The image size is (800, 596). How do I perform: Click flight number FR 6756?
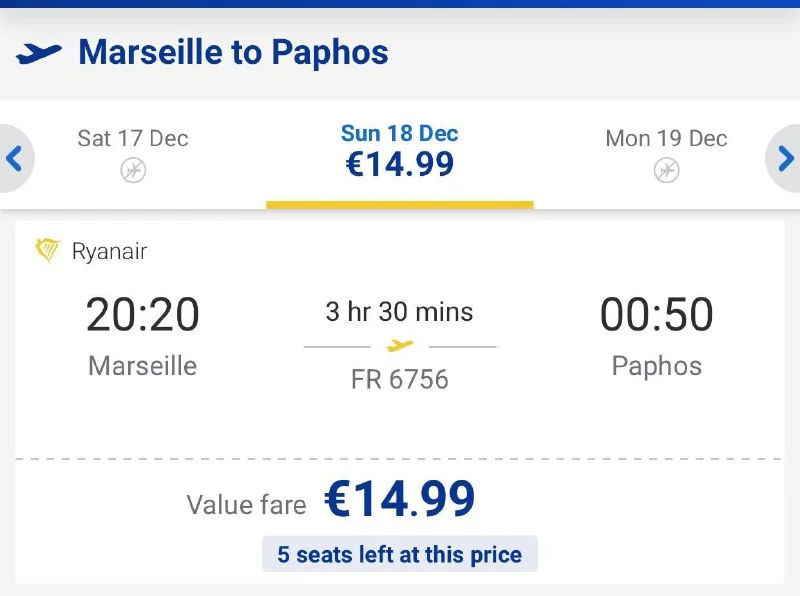(400, 380)
